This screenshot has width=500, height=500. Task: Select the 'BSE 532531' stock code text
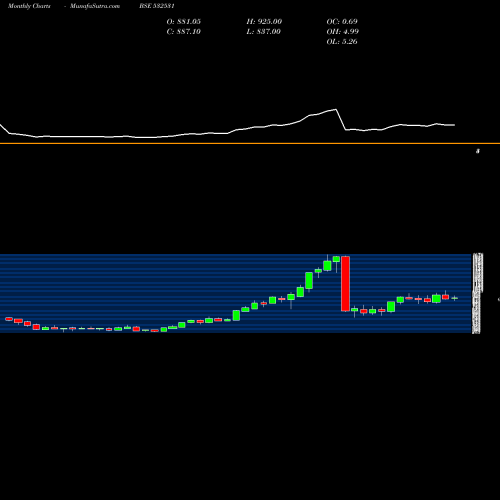pyautogui.click(x=157, y=6)
